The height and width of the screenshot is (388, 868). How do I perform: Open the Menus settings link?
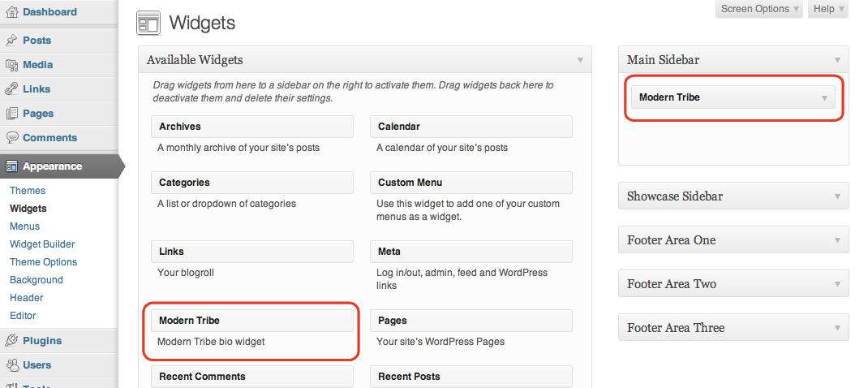[x=24, y=226]
